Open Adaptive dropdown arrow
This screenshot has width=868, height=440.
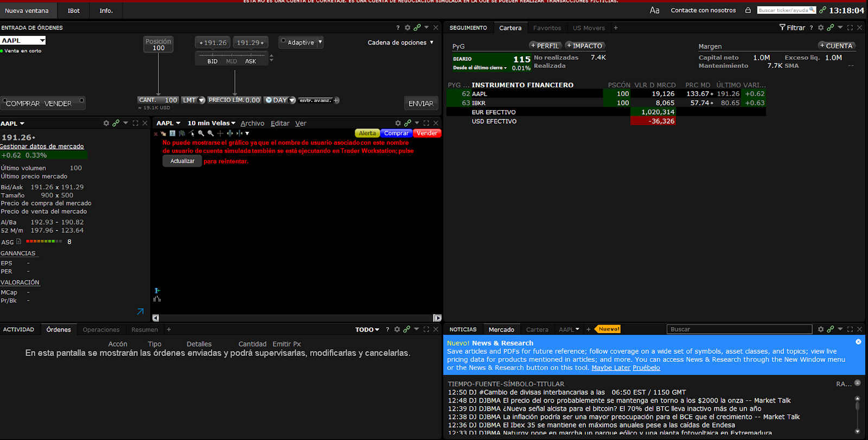click(320, 42)
